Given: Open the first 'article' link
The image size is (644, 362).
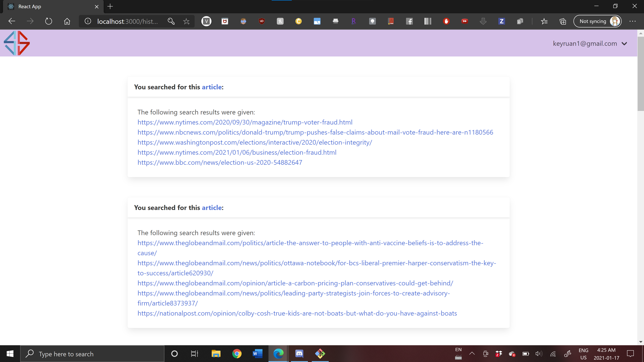Looking at the screenshot, I should point(211,87).
